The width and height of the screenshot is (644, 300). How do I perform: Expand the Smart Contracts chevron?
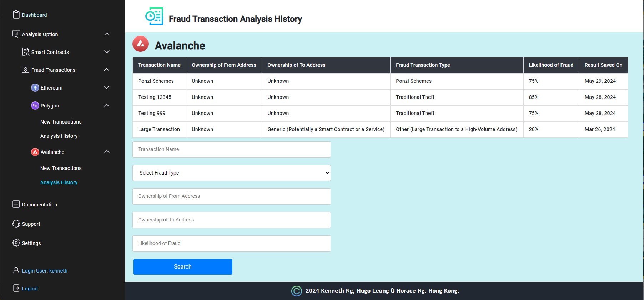(107, 52)
